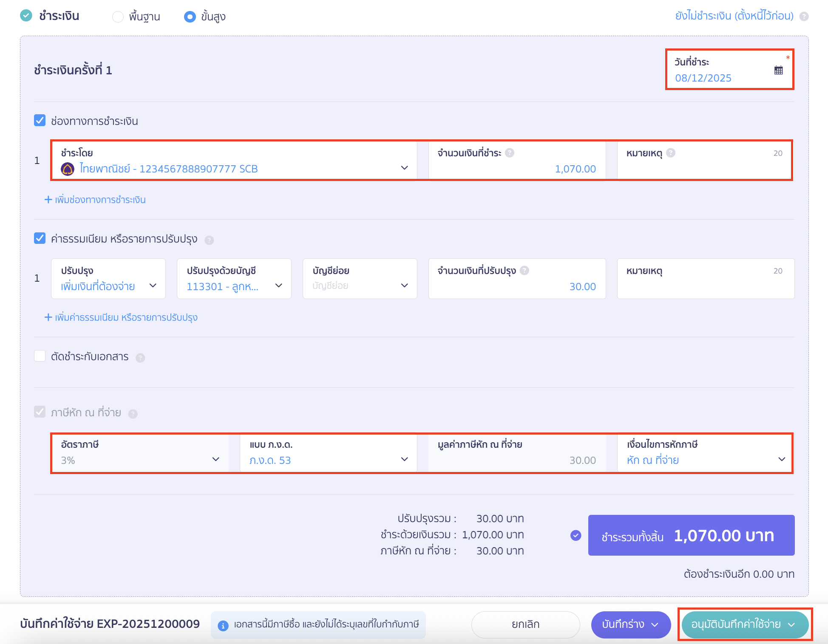Click help icon next to ยังไม่ชำระเงิน link

(804, 17)
